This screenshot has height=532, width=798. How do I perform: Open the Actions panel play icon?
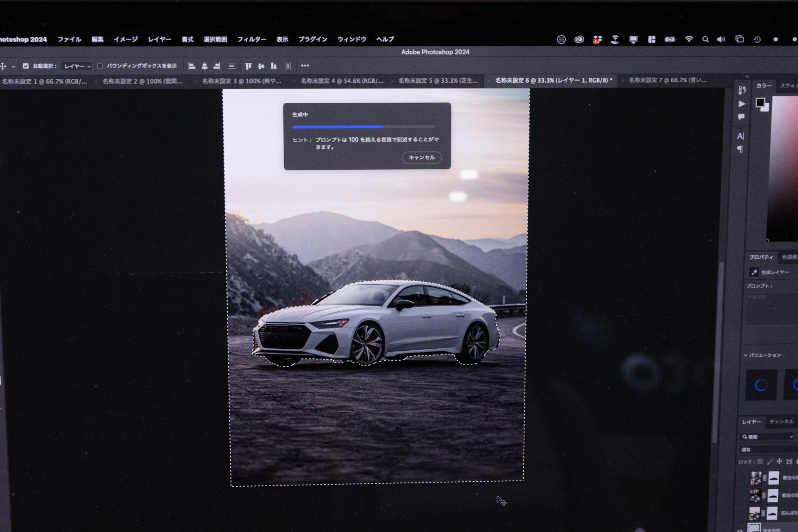click(x=742, y=104)
